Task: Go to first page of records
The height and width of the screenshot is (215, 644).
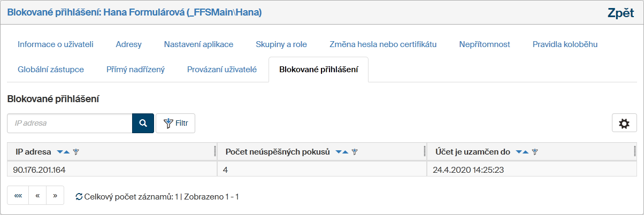Action: point(18,195)
